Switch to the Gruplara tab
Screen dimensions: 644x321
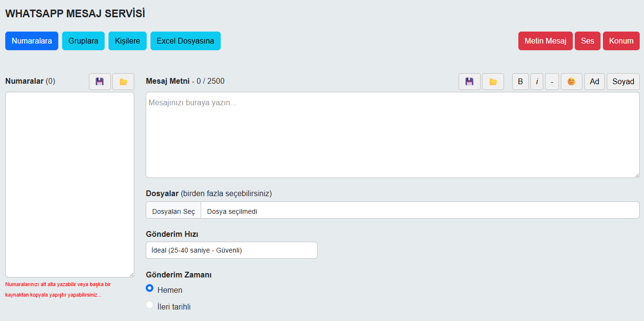click(83, 41)
